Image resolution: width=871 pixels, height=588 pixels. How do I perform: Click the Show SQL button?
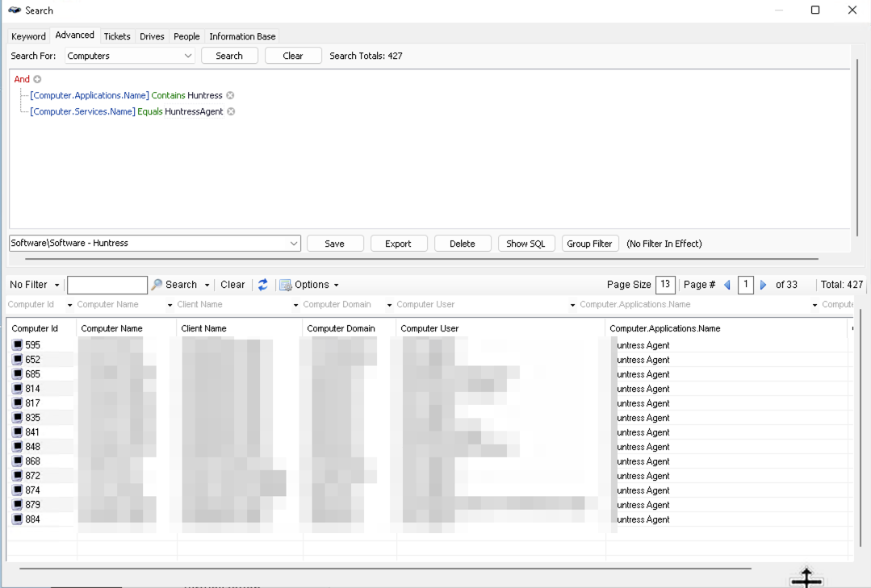(526, 244)
